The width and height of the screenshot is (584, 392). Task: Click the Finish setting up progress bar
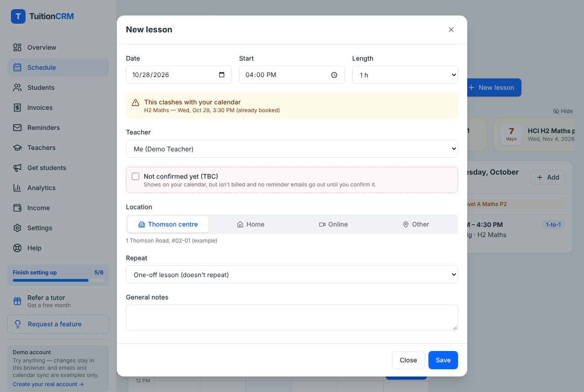click(58, 280)
